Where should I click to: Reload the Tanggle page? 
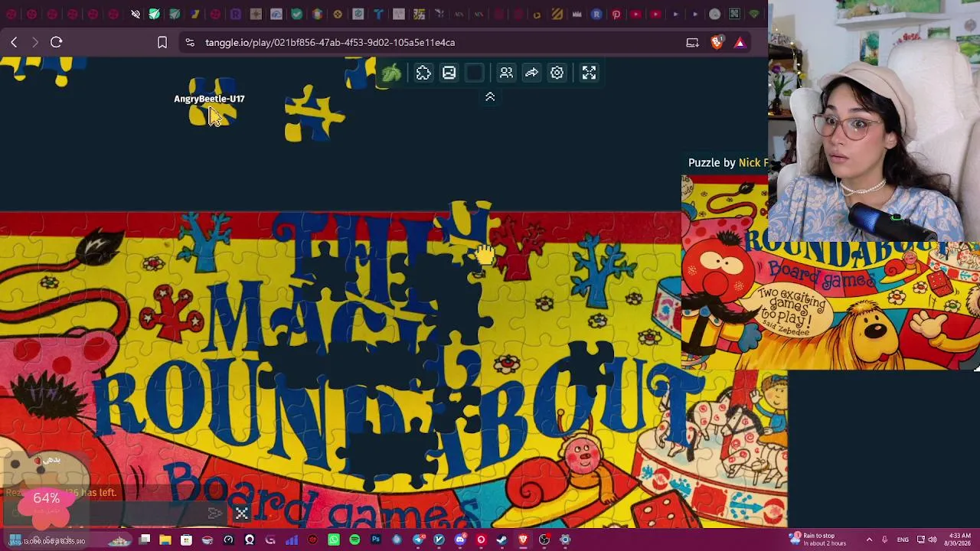coord(56,42)
